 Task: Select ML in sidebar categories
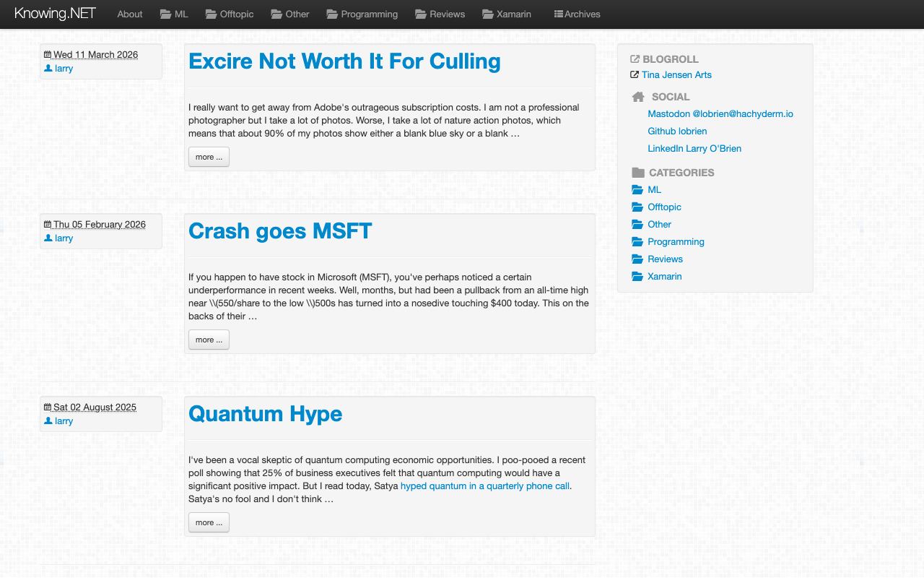(x=654, y=189)
